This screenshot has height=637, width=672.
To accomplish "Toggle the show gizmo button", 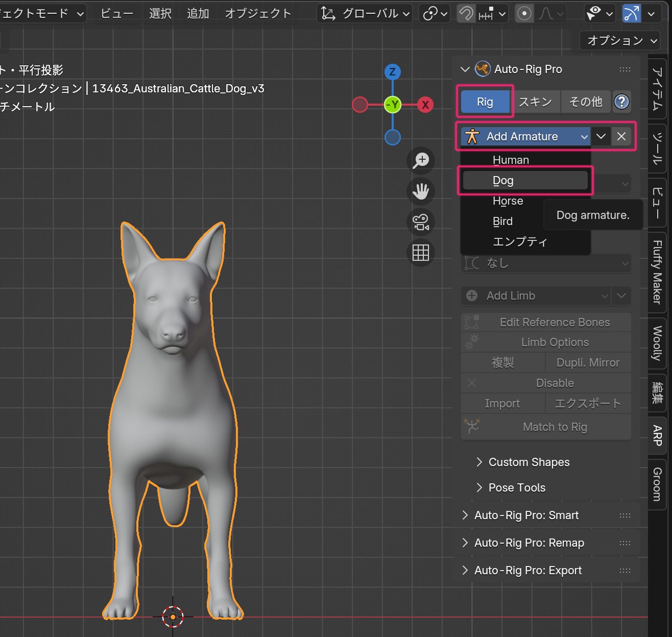I will click(632, 14).
